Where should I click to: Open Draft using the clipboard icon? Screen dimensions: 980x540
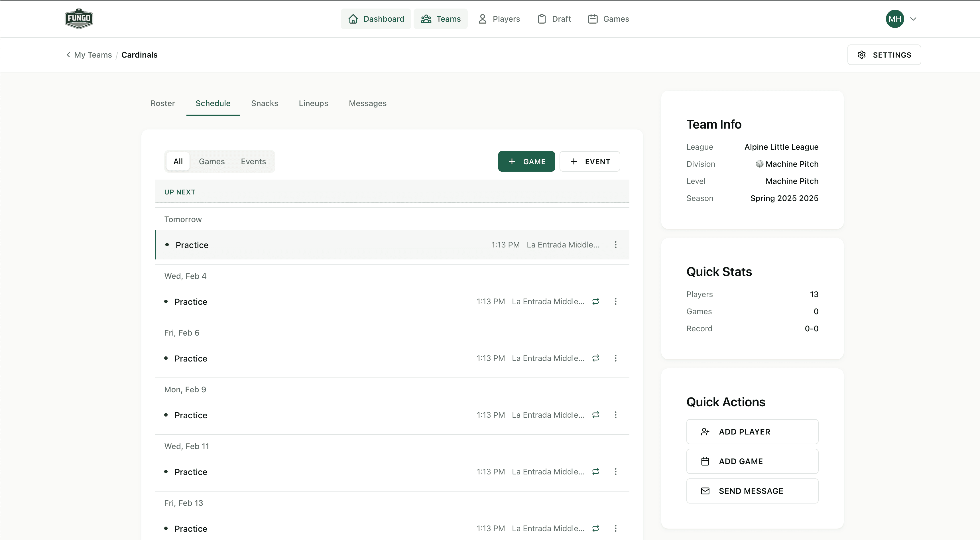(x=542, y=19)
